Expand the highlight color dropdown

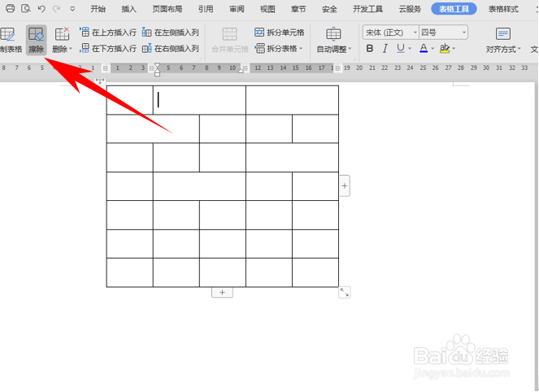(454, 49)
